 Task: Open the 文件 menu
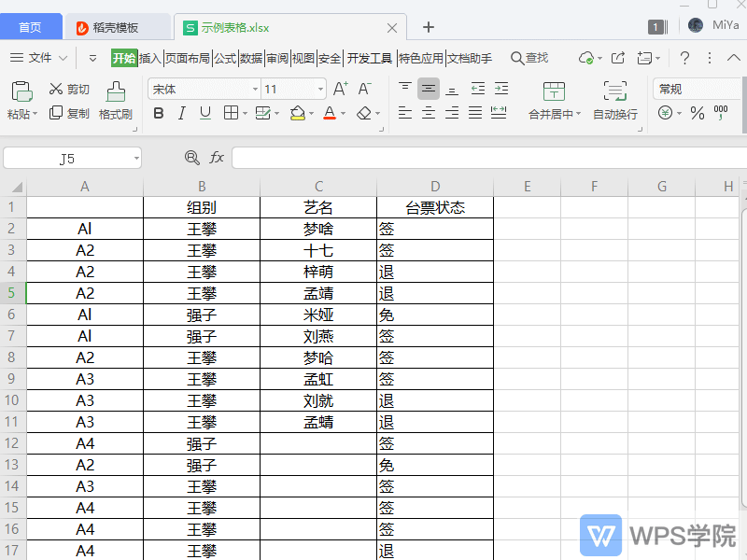coord(41,58)
